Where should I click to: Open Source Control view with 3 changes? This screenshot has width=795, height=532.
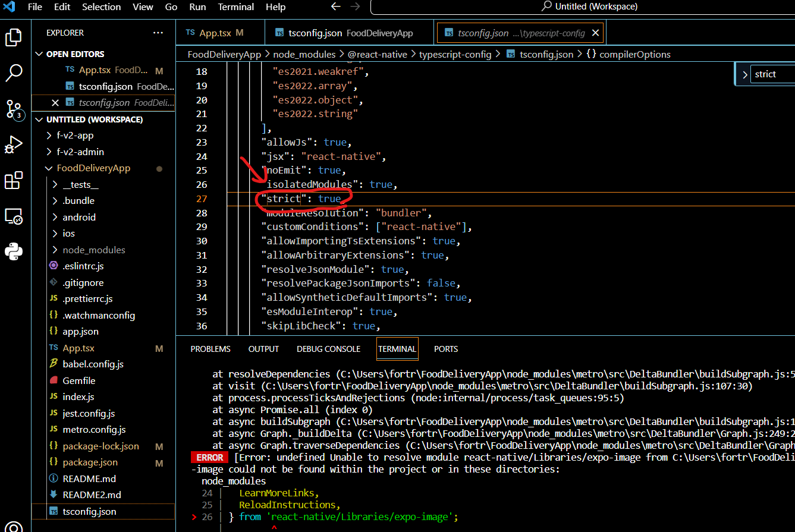pos(14,109)
